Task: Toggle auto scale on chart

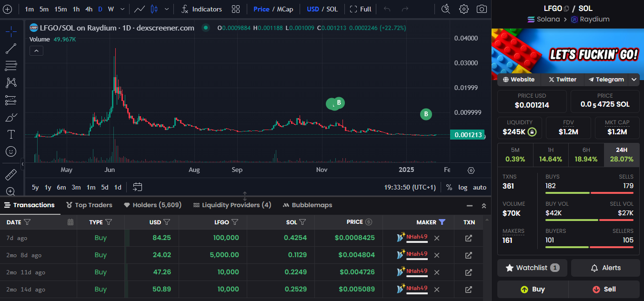Action: tap(480, 187)
